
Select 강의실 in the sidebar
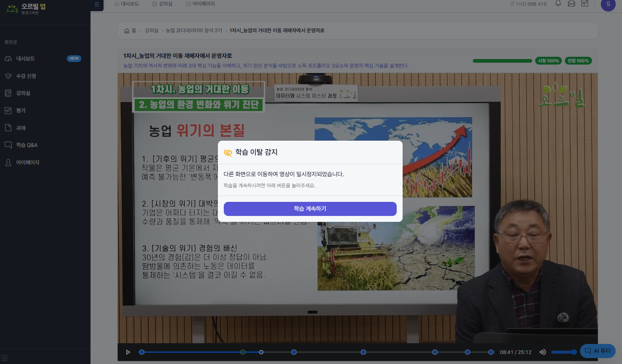[x=23, y=93]
